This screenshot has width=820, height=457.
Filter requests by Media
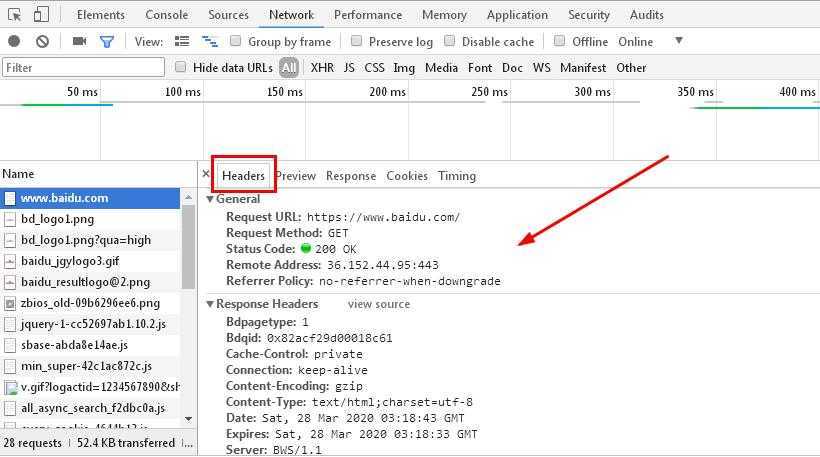pyautogui.click(x=441, y=67)
